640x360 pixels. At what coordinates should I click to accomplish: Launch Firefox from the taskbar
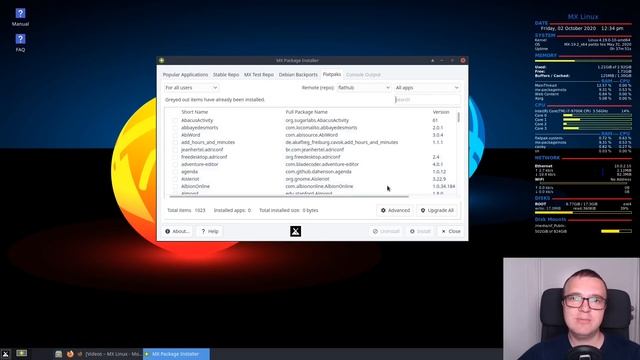coord(70,354)
